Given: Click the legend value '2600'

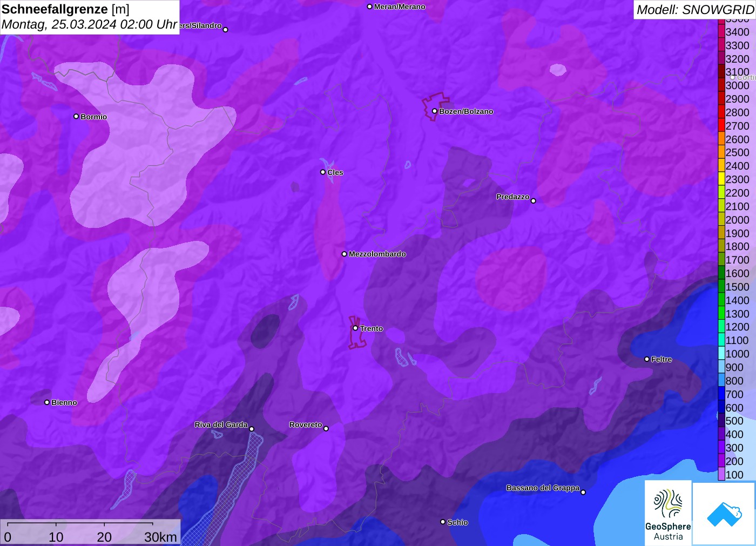Looking at the screenshot, I should click(x=737, y=139).
